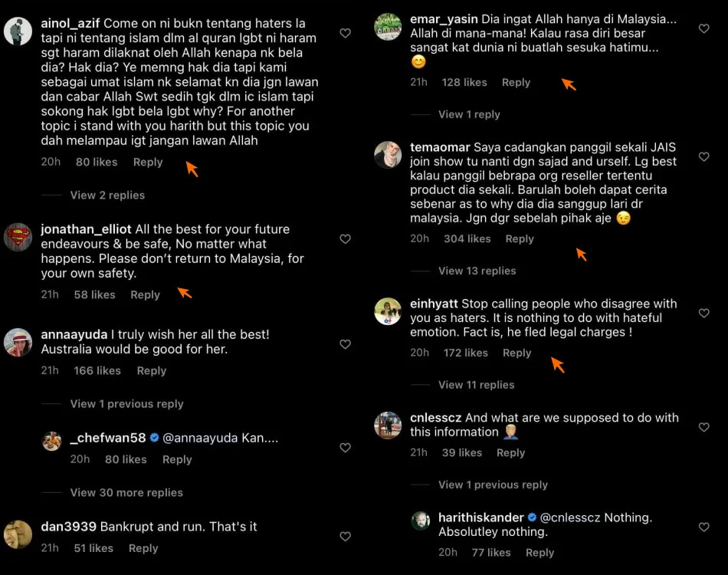This screenshot has height=575, width=728.
Task: Toggle like on _chefwan58's reply
Action: [x=345, y=447]
